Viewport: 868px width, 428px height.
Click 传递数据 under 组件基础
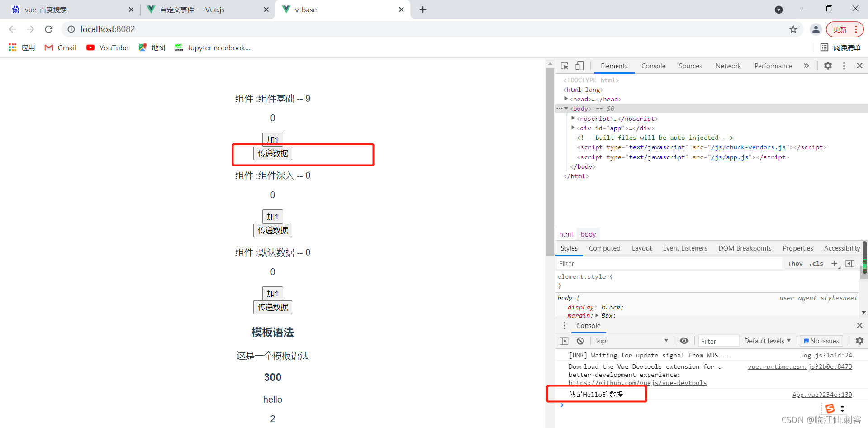pyautogui.click(x=273, y=153)
